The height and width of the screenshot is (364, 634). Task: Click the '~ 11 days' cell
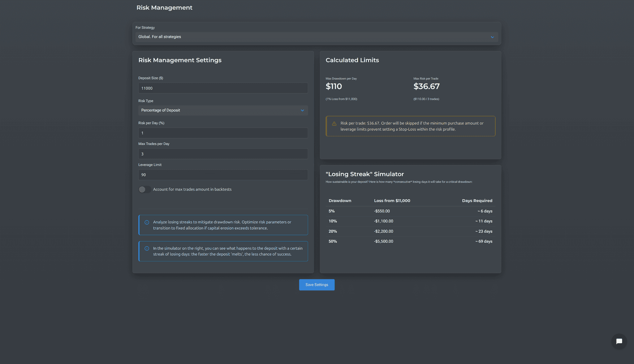[x=484, y=221]
